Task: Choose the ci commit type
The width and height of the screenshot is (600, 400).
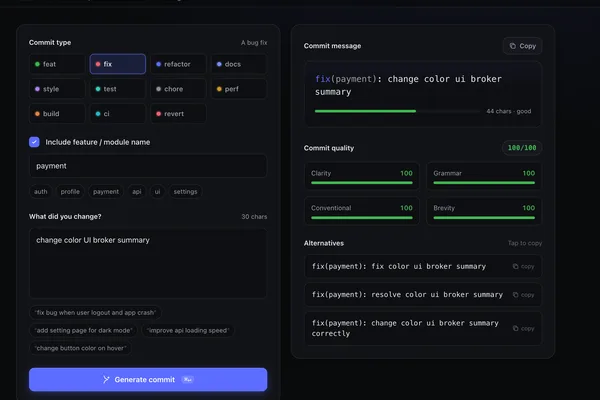Action: pyautogui.click(x=117, y=114)
